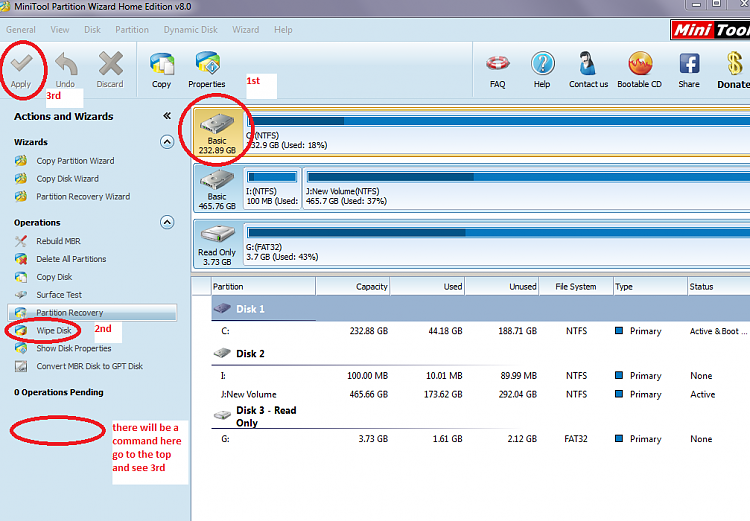
Task: Click the Delete All Partitions link
Action: pyautogui.click(x=71, y=259)
